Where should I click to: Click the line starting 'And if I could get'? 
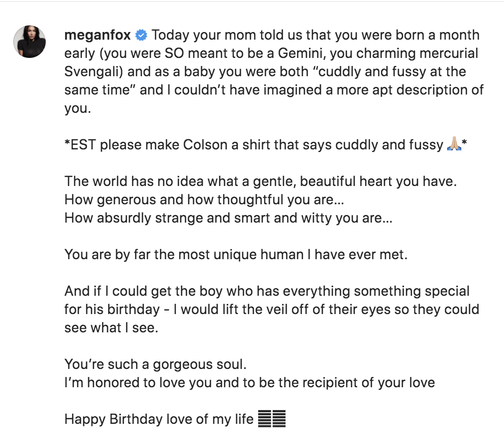coord(267,291)
